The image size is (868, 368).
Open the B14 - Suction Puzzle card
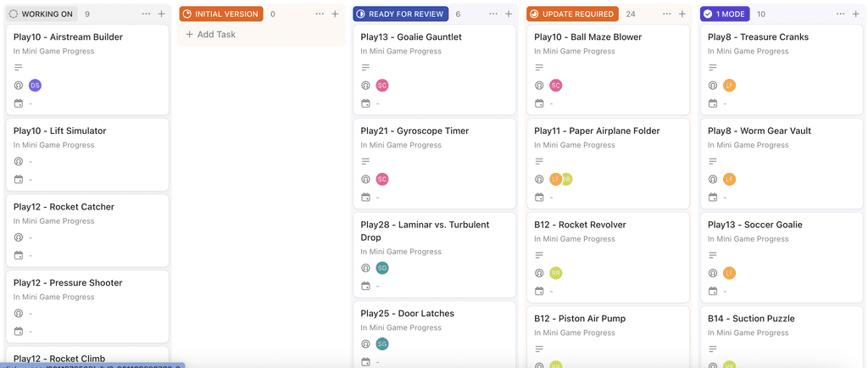(782, 337)
